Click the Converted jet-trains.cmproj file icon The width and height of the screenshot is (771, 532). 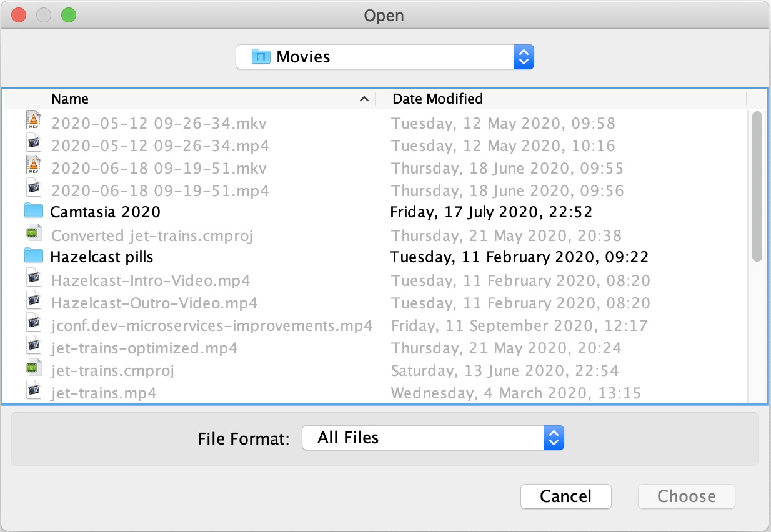[34, 235]
